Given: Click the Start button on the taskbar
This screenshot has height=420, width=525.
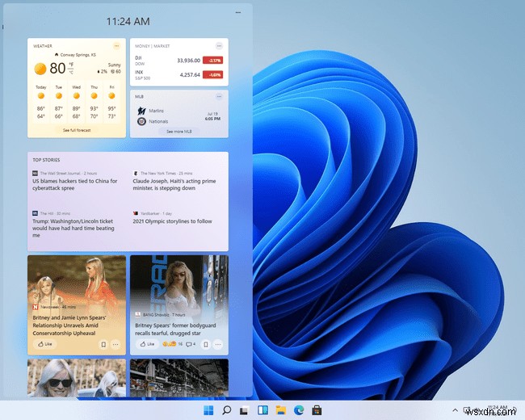Looking at the screenshot, I should pos(208,410).
